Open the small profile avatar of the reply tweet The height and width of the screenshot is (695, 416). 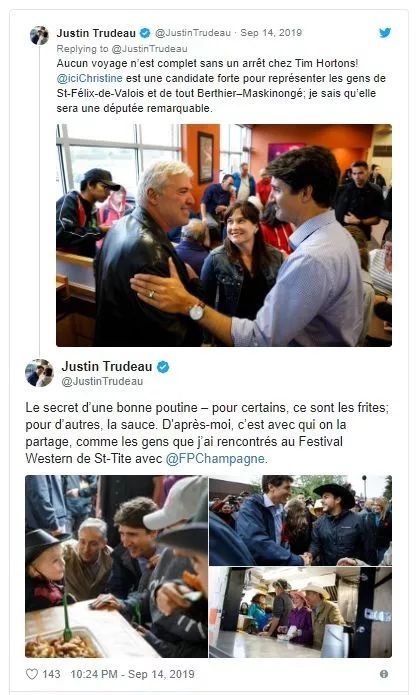[39, 35]
